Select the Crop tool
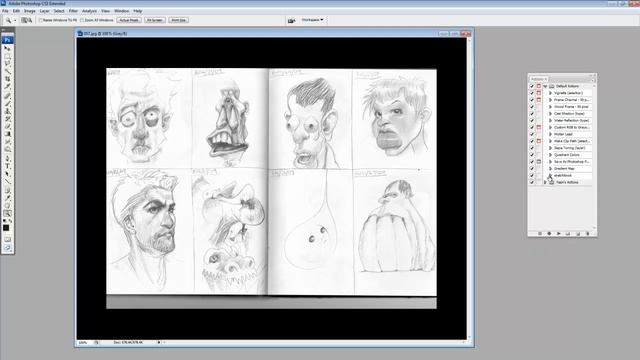The width and height of the screenshot is (640, 360). coord(7,79)
